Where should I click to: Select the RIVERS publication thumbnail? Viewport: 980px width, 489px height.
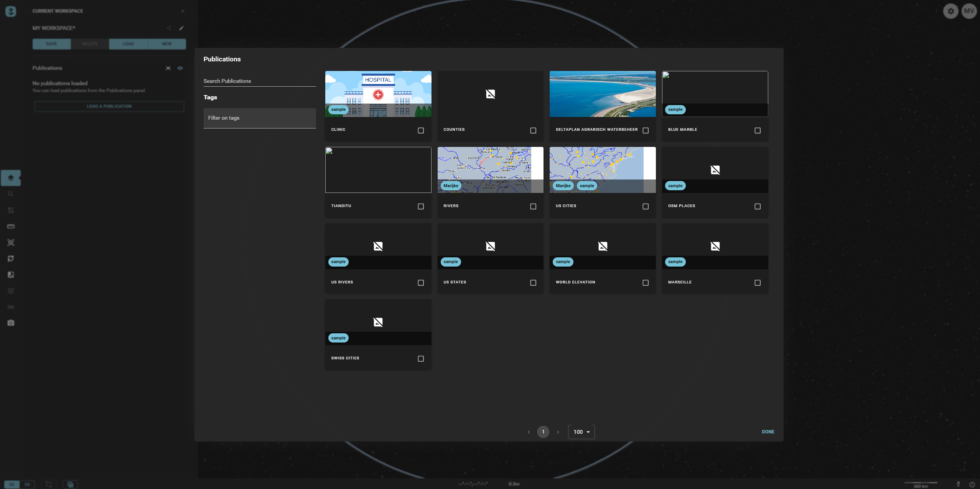[490, 170]
